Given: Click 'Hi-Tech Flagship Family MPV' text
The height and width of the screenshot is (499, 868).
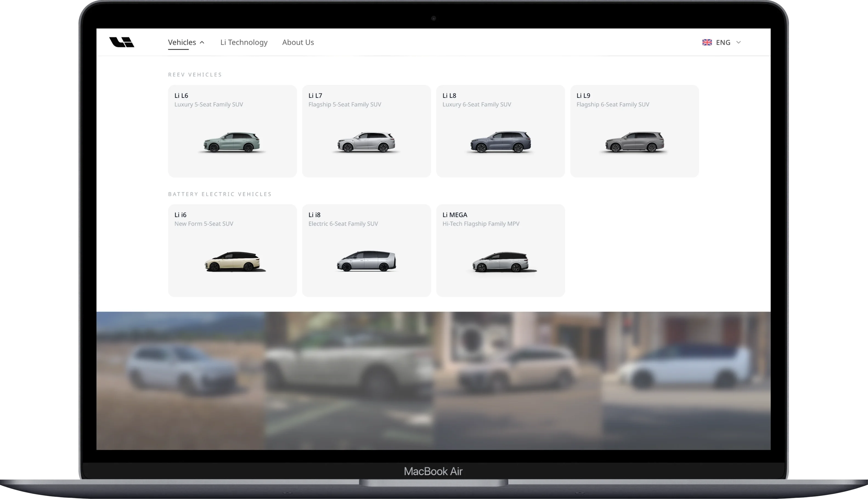Looking at the screenshot, I should pyautogui.click(x=481, y=224).
